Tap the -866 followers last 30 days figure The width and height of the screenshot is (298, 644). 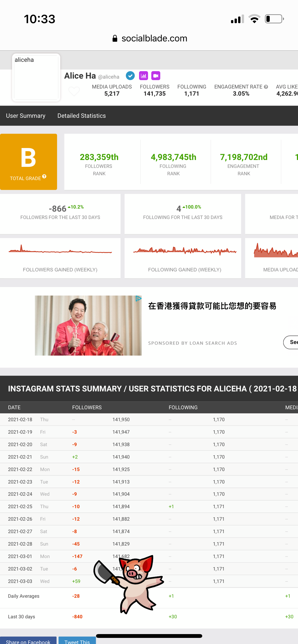click(x=58, y=209)
